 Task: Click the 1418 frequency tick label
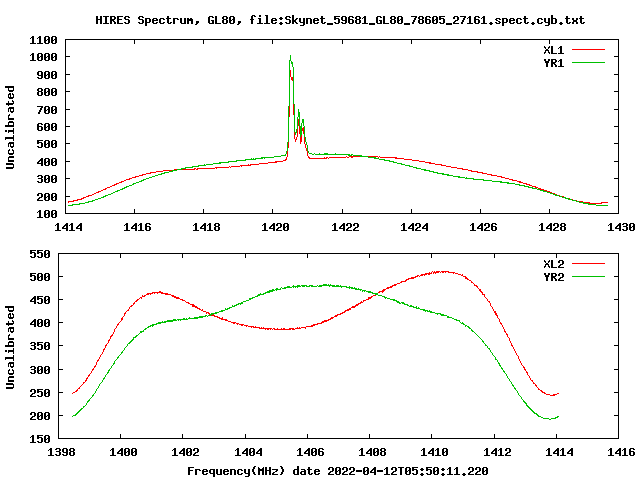[206, 227]
